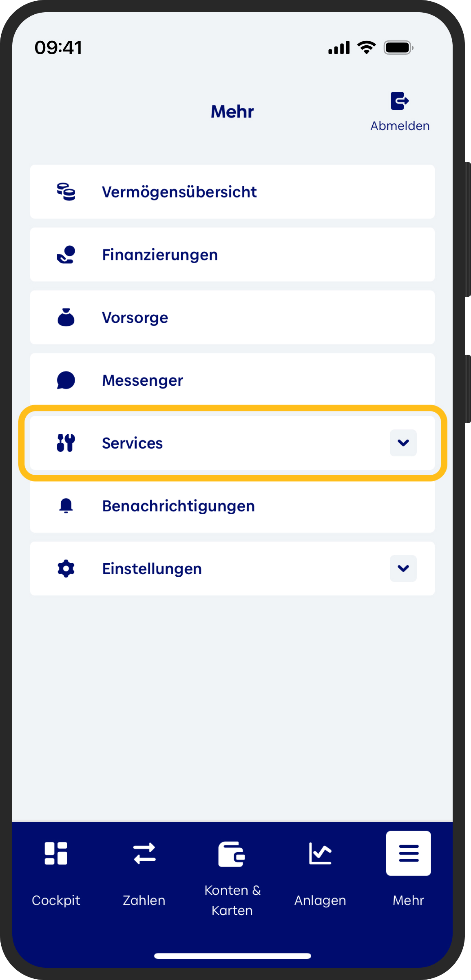This screenshot has width=471, height=980.
Task: Tap the home indicator bar
Action: pos(232,956)
